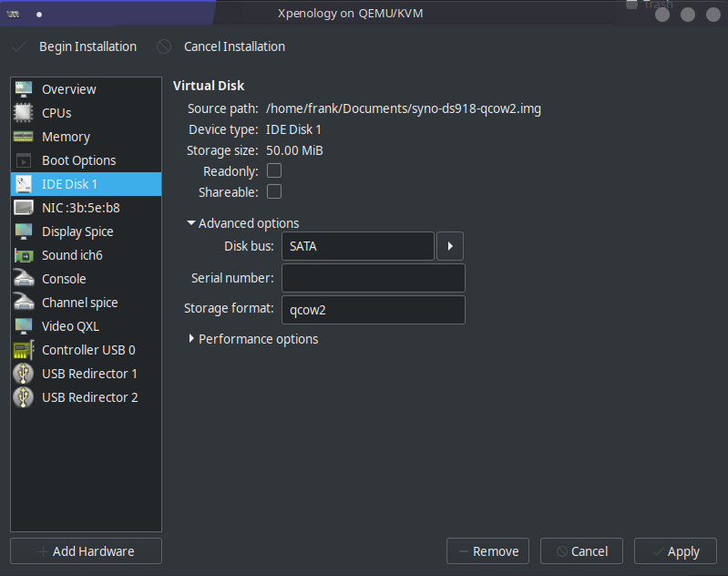The image size is (728, 576).
Task: Click the USB Redirector 2 icon
Action: tap(23, 397)
